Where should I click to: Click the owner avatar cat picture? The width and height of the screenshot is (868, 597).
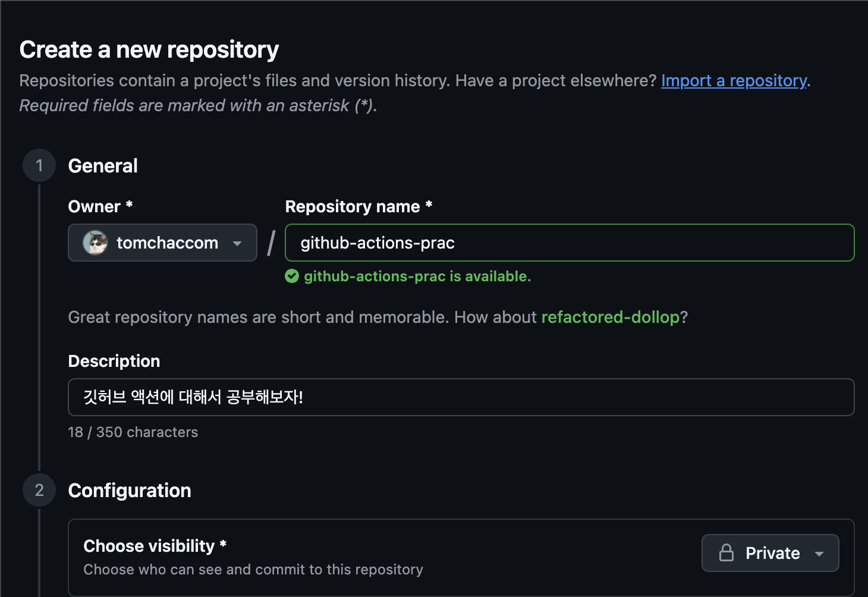pos(95,243)
